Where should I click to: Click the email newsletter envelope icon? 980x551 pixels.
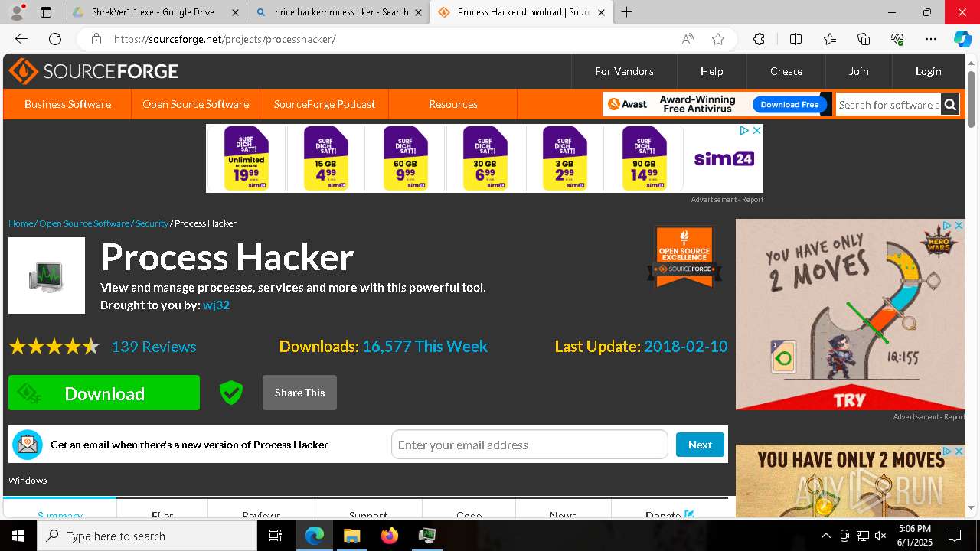click(x=28, y=445)
